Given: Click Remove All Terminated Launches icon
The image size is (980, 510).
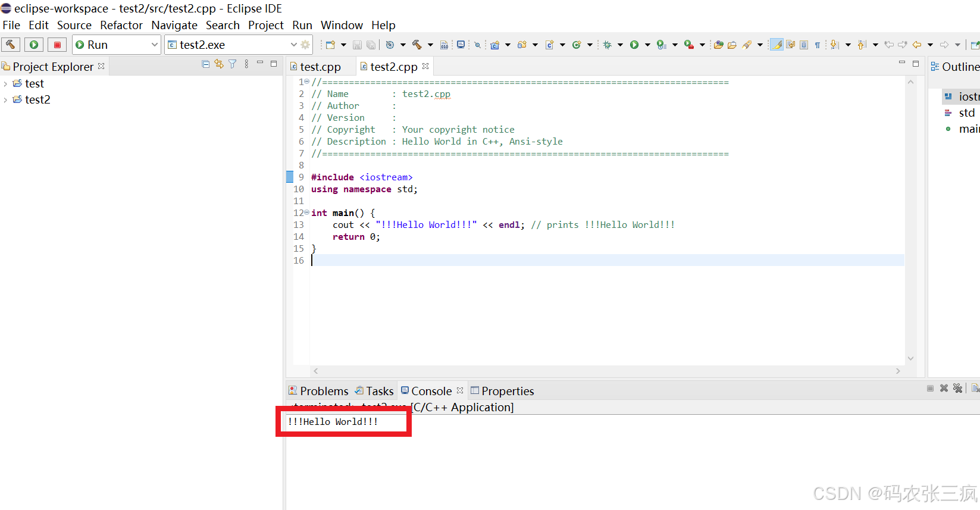Looking at the screenshot, I should point(957,388).
